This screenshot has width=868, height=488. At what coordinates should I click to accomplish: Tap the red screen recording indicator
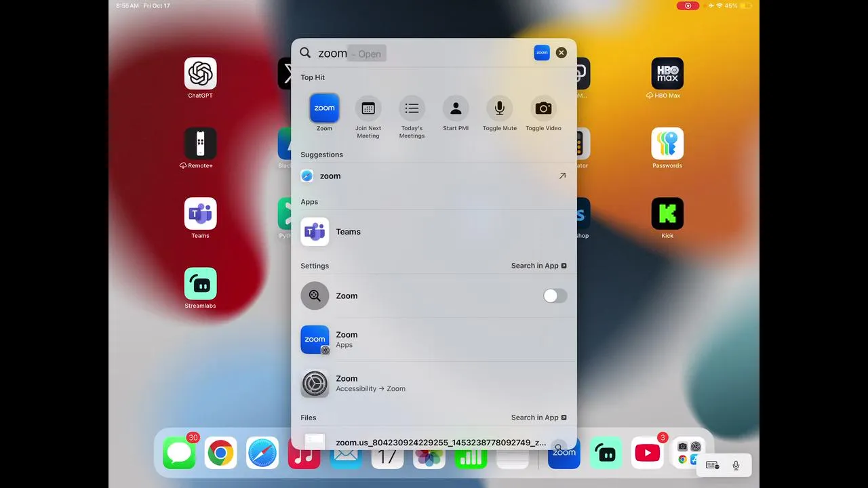pyautogui.click(x=688, y=5)
